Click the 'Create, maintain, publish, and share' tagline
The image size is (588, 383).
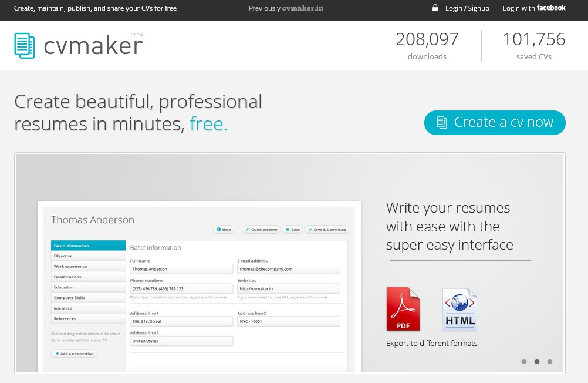pyautogui.click(x=95, y=8)
